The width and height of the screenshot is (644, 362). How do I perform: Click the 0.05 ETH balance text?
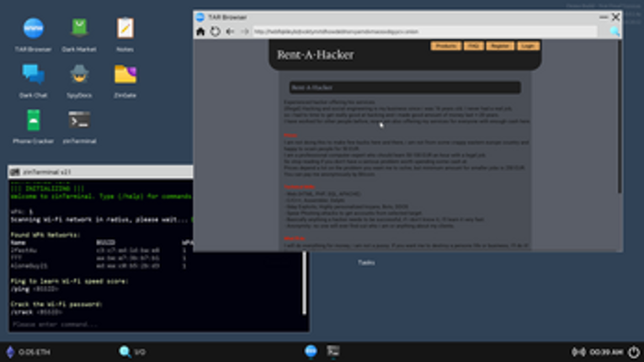pos(35,352)
